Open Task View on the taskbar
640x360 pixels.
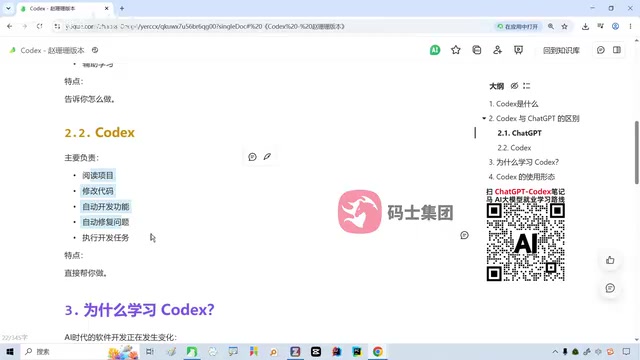[150, 351]
